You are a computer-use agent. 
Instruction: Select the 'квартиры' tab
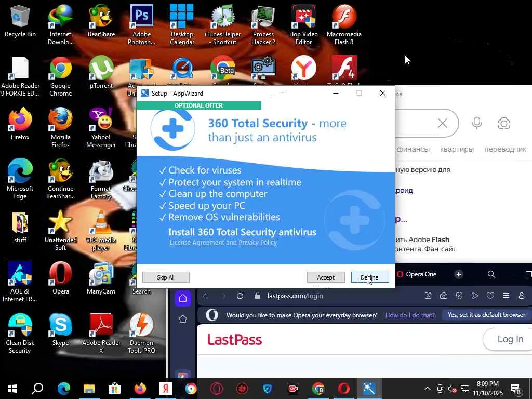(x=457, y=149)
